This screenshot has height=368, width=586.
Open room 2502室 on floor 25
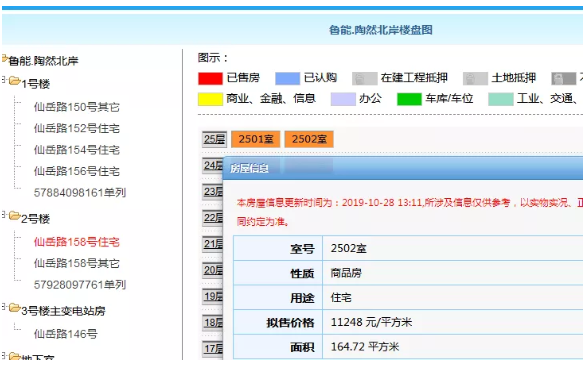click(x=309, y=139)
